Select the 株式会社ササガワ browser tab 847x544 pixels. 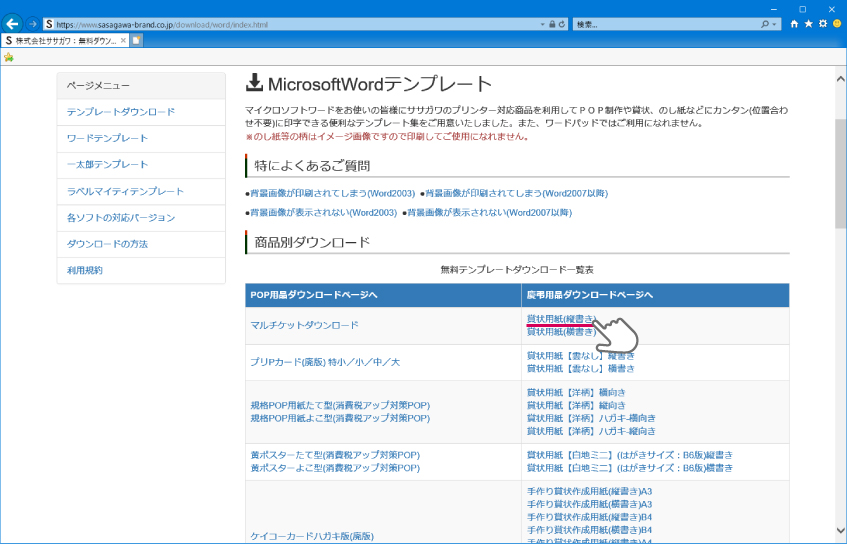point(65,41)
